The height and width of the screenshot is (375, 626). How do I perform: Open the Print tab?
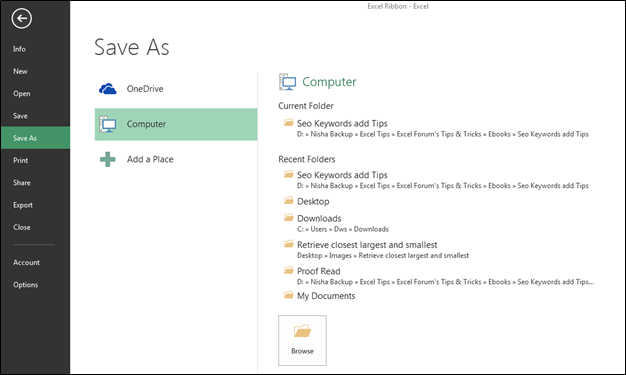35,160
